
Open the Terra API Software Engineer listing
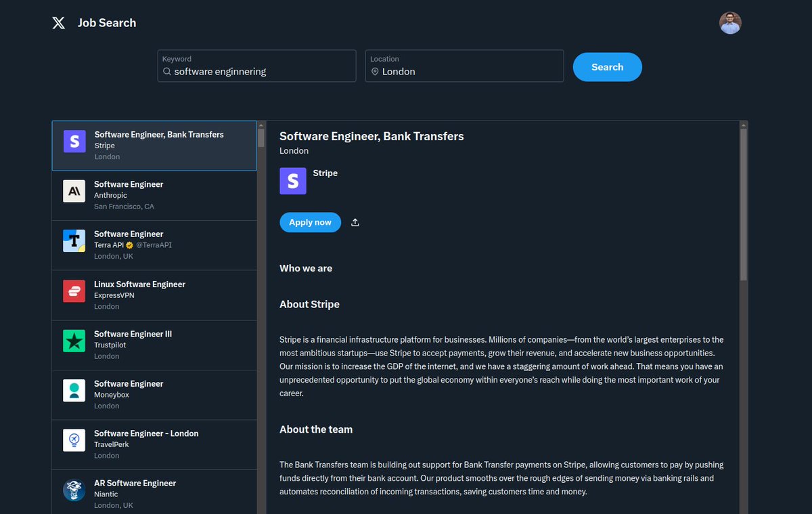coord(154,245)
